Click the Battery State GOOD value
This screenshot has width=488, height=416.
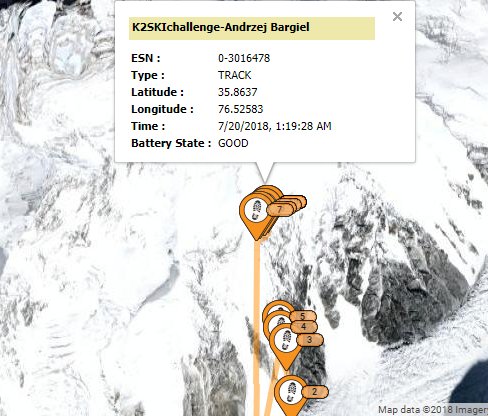point(233,143)
